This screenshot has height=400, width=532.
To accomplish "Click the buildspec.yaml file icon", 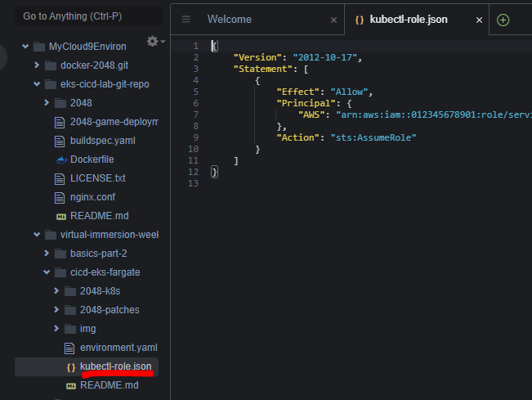I will coord(60,141).
